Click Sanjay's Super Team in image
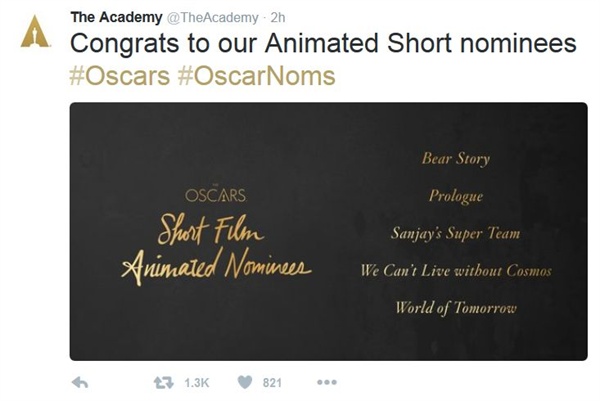The height and width of the screenshot is (401, 600). 455,233
